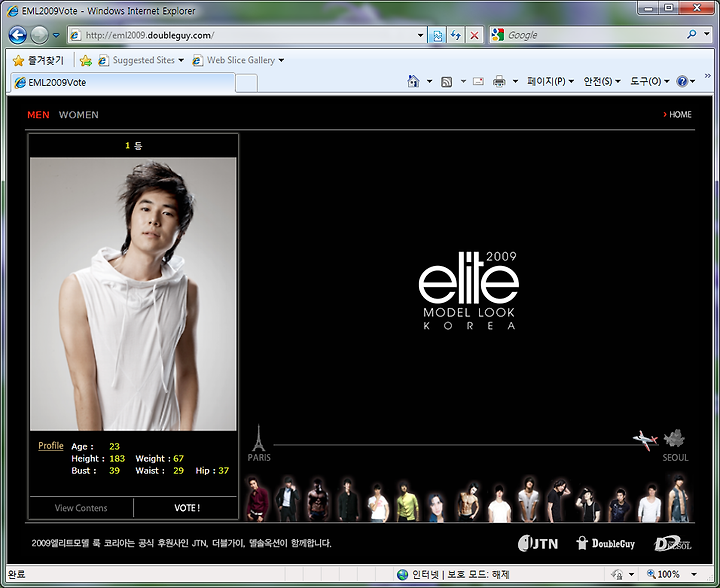Open the 도구(O) menu

pyautogui.click(x=650, y=81)
